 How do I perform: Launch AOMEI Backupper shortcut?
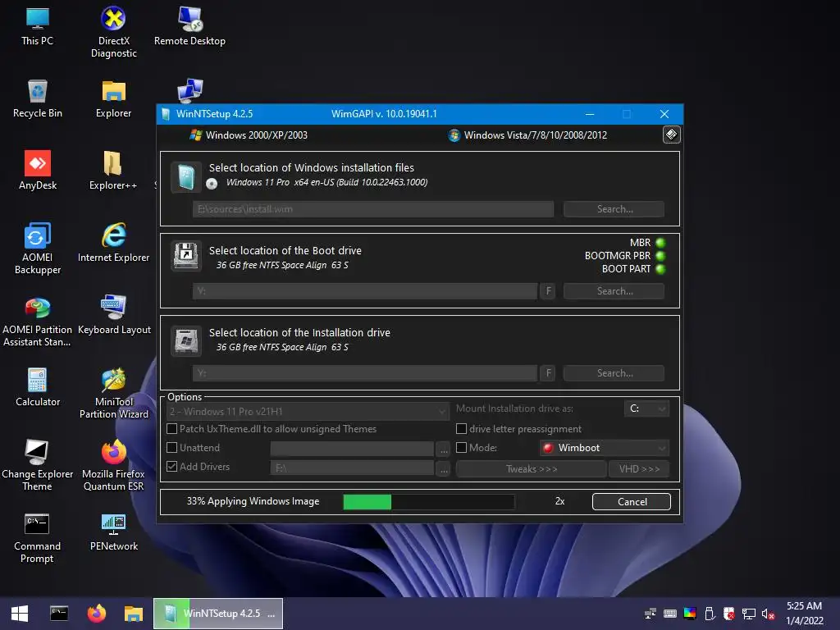(38, 249)
